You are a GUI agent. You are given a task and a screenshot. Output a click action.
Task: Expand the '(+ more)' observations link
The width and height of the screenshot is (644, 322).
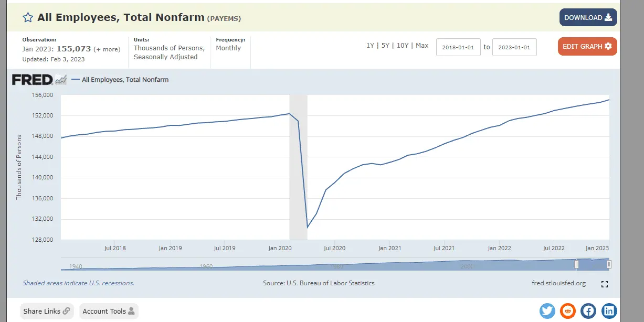click(107, 49)
